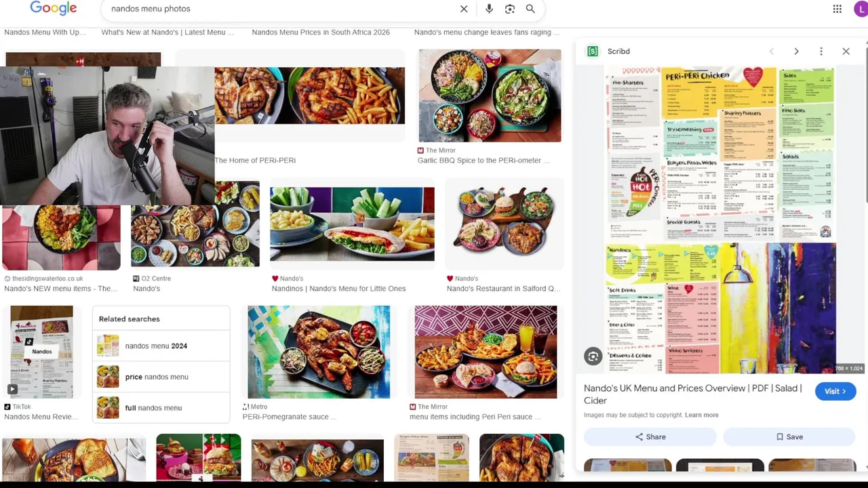Start voice search with microphone icon
The image size is (868, 488).
489,9
